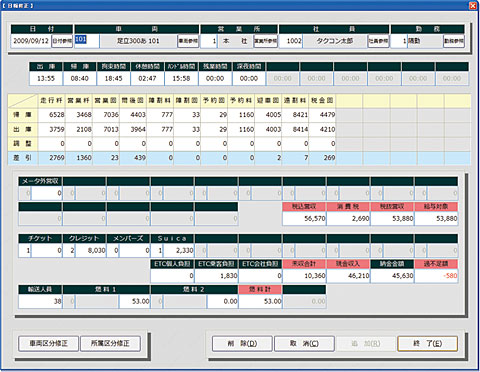Select the date field 2009/09/12

31,41
